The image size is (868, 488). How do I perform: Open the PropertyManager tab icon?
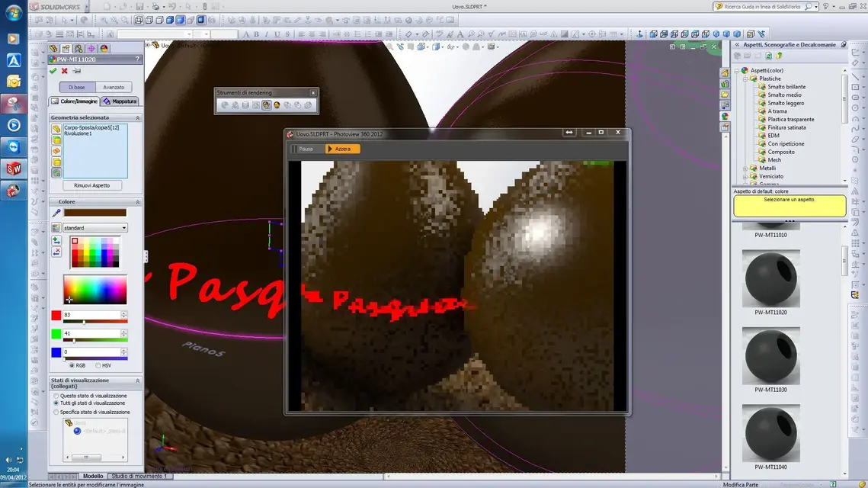pyautogui.click(x=66, y=49)
